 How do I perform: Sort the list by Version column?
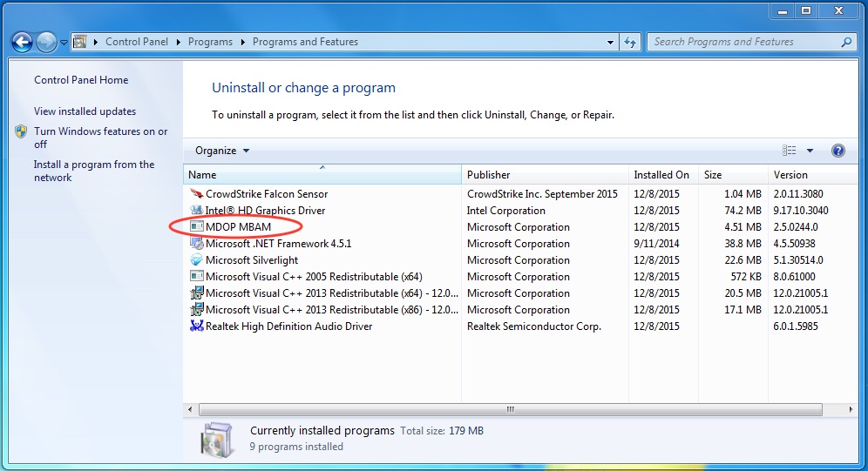click(812, 175)
